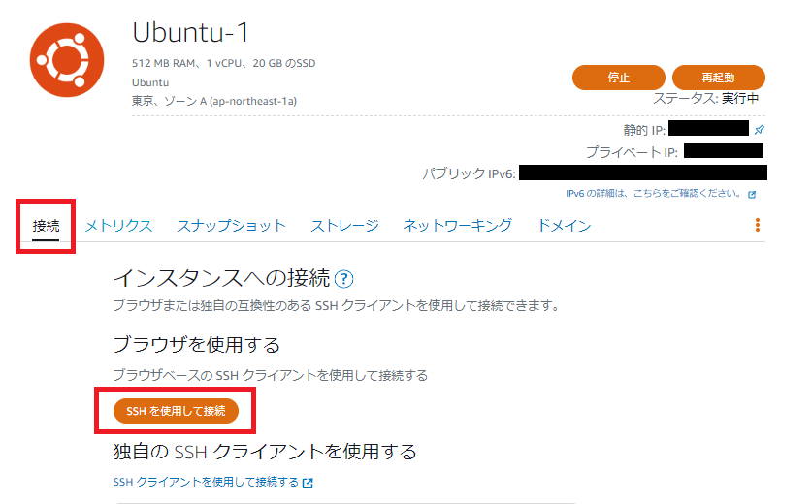This screenshot has height=504, width=812.
Task: Open the three-dot more options menu
Action: coord(757,225)
